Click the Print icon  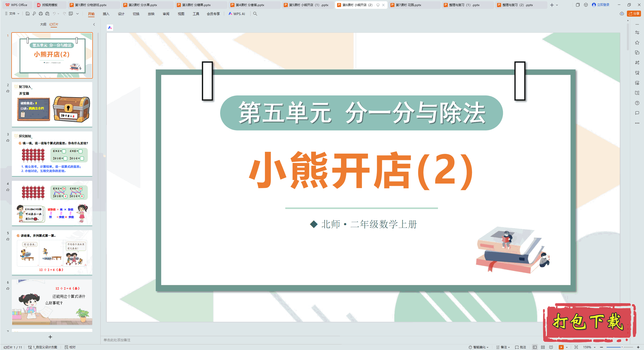[x=41, y=14]
